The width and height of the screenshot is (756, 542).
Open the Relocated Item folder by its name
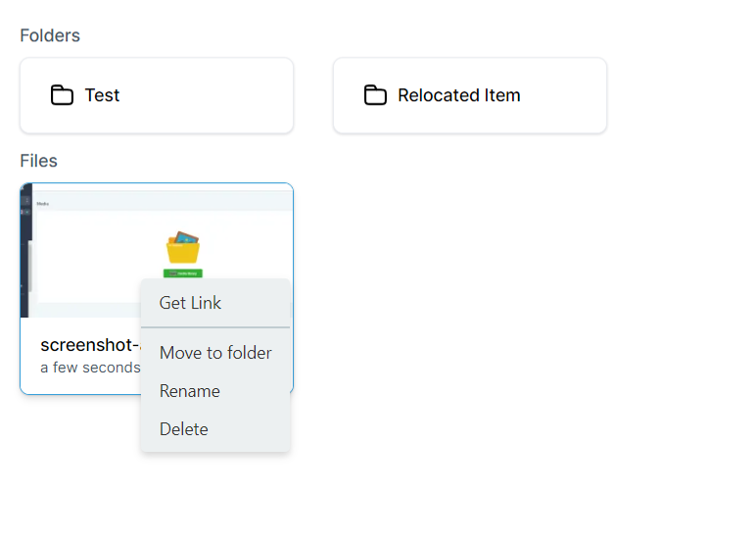tap(459, 95)
